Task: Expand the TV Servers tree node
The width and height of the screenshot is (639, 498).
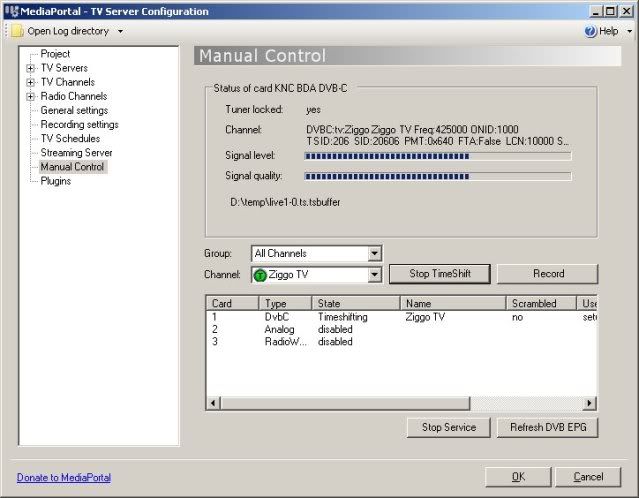Action: tap(30, 68)
